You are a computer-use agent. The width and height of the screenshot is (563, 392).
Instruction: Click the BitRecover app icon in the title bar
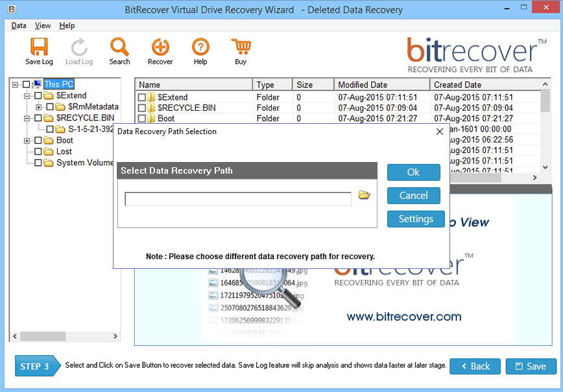(12, 9)
